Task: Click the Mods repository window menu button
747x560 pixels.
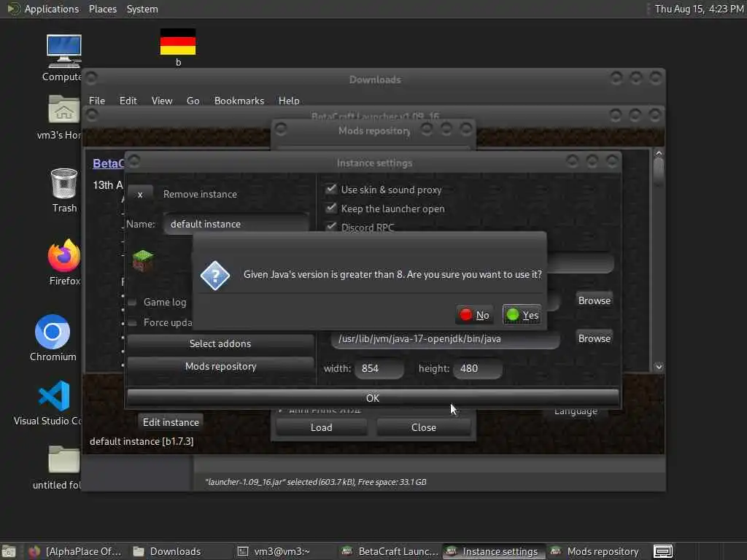Action: pos(281,128)
